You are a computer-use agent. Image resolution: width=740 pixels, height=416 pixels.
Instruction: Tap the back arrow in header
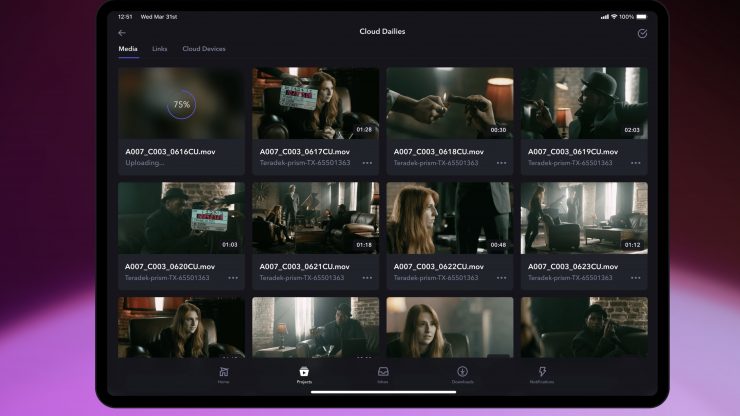(x=122, y=33)
